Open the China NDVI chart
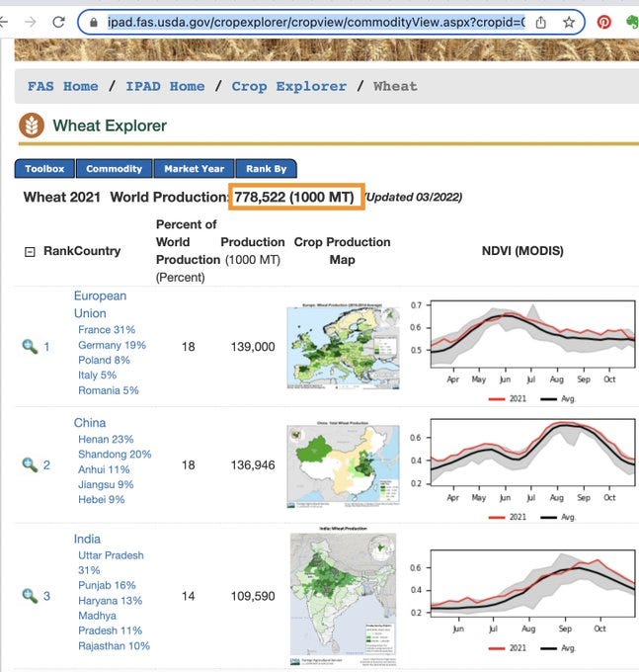The width and height of the screenshot is (639, 672). tap(522, 469)
